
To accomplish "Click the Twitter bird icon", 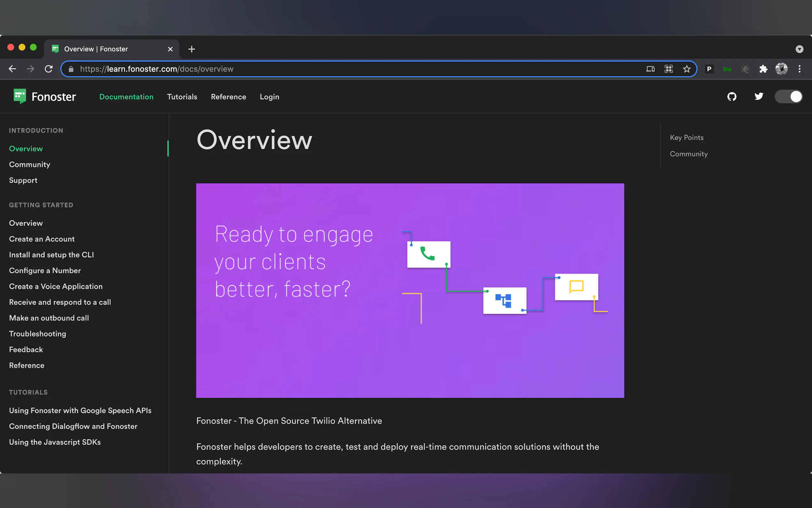I will tap(759, 97).
